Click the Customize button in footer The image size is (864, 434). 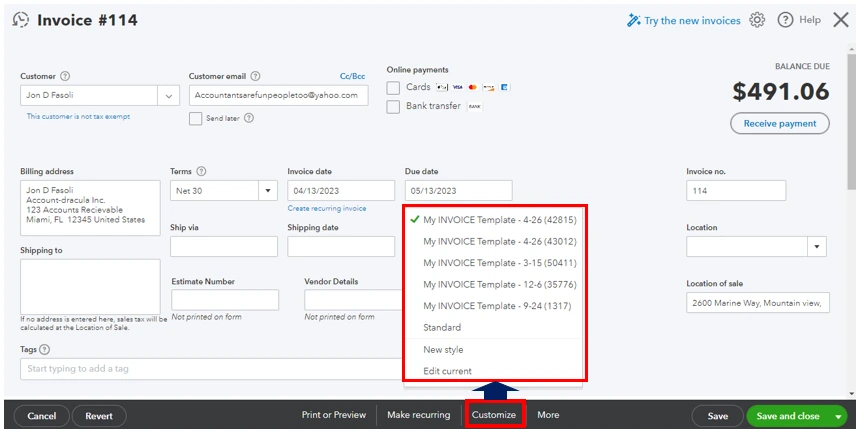click(x=494, y=415)
